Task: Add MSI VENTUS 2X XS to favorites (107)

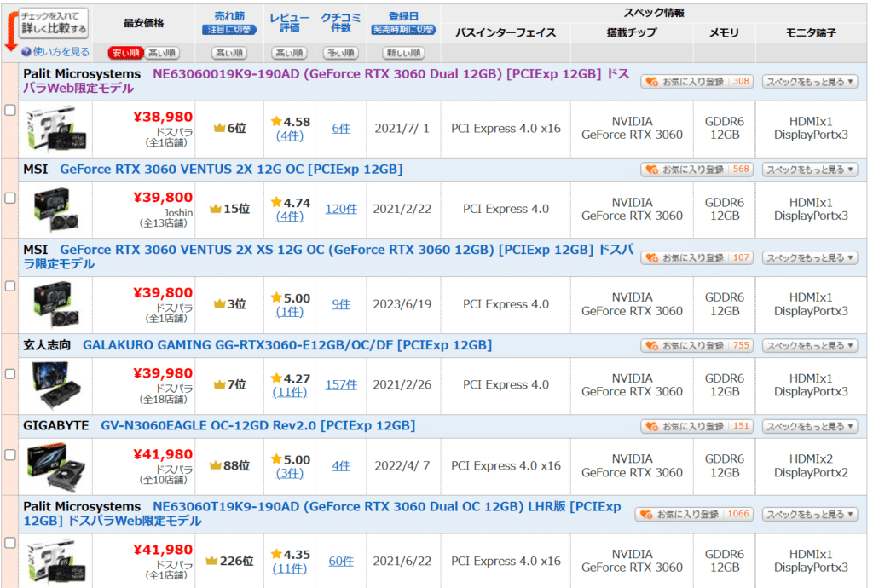Action: (x=697, y=258)
